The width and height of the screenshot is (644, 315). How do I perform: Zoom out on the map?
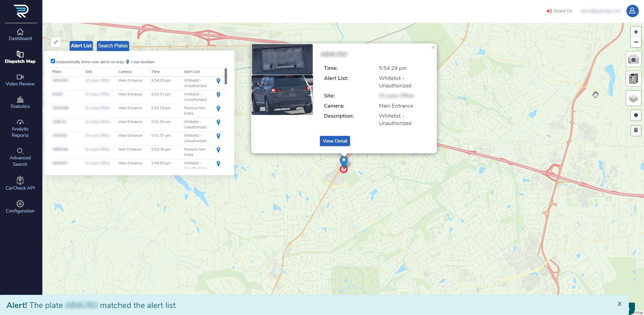636,42
